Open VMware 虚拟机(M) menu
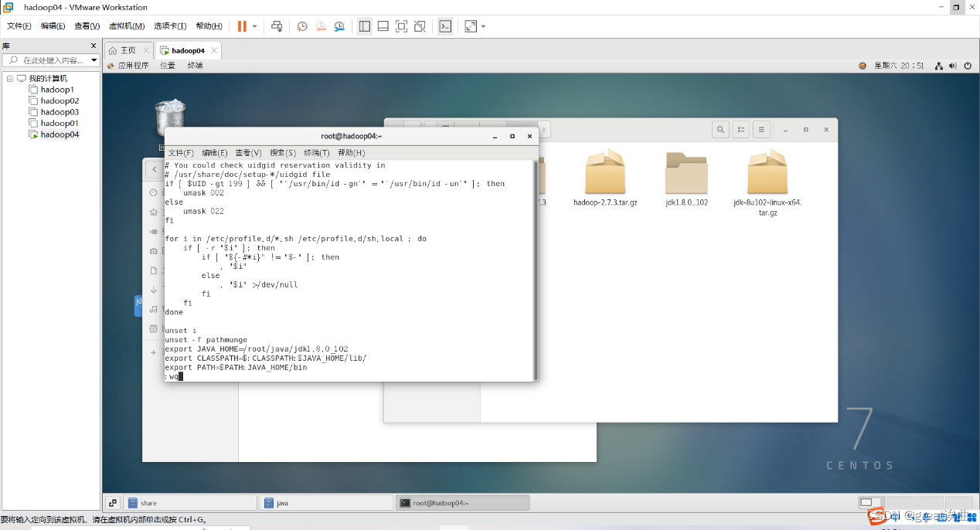The width and height of the screenshot is (980, 530). click(x=127, y=26)
